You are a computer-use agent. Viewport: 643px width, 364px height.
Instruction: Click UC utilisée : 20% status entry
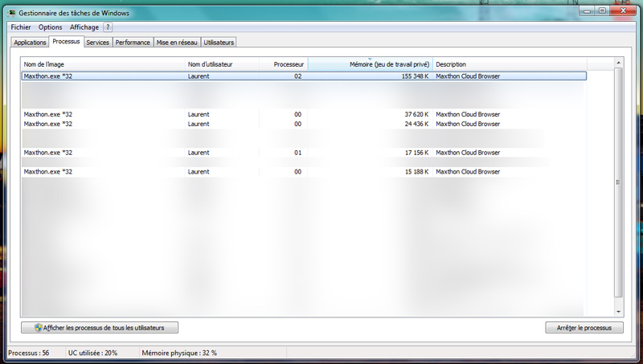click(92, 353)
